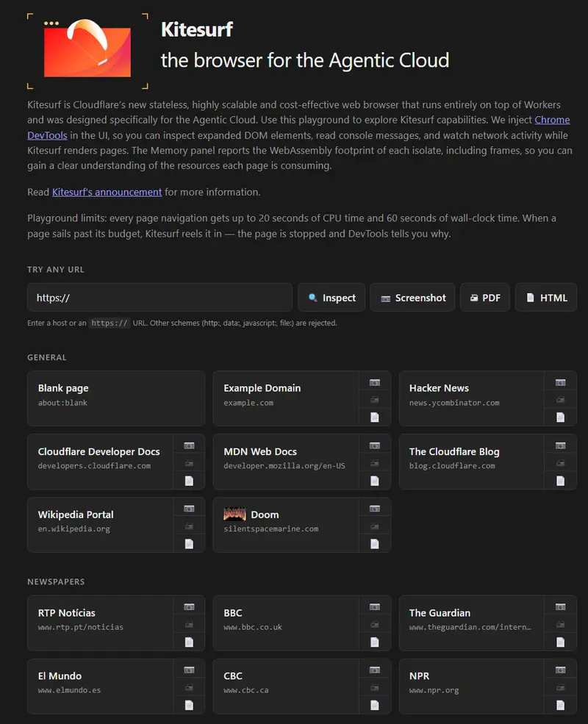Export Example Domain as PDF

point(375,400)
